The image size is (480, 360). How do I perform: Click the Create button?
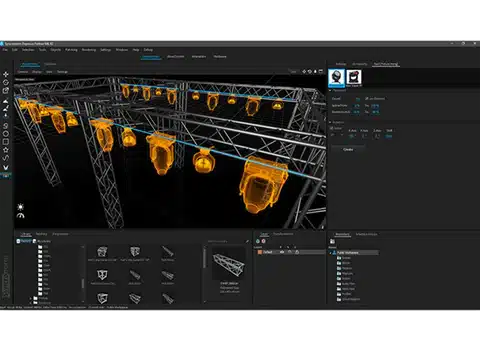pos(348,149)
